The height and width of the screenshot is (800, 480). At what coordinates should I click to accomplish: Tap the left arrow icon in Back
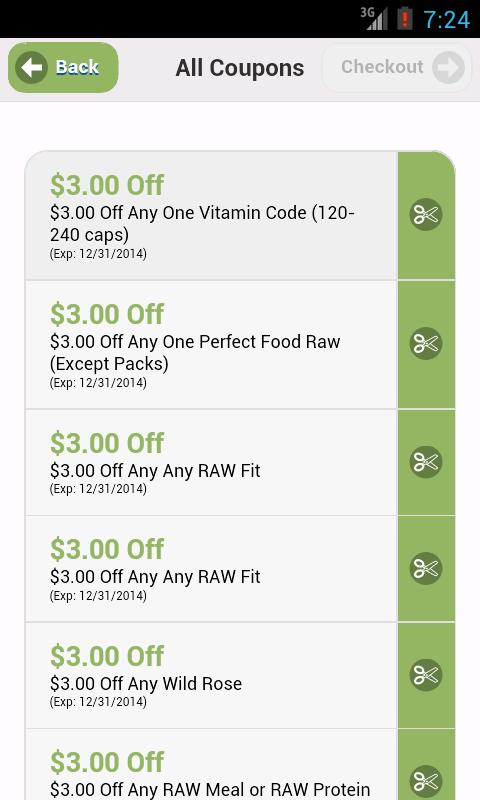(32, 67)
